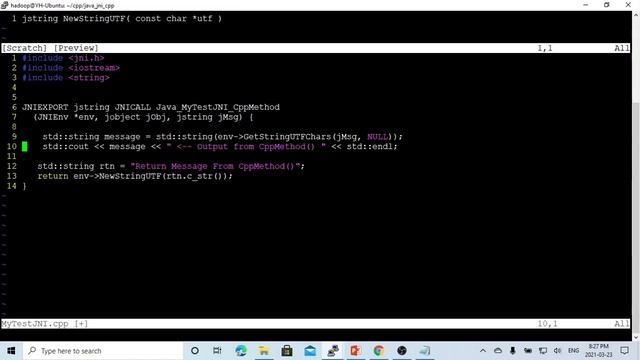
Task: Click the last running app taskbar icon
Action: tap(424, 351)
